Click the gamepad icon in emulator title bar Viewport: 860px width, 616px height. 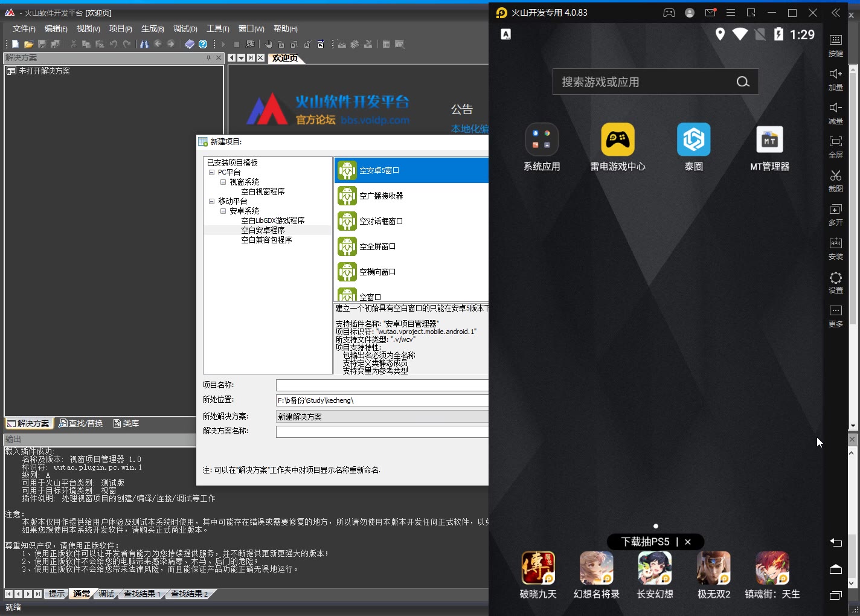pyautogui.click(x=669, y=13)
